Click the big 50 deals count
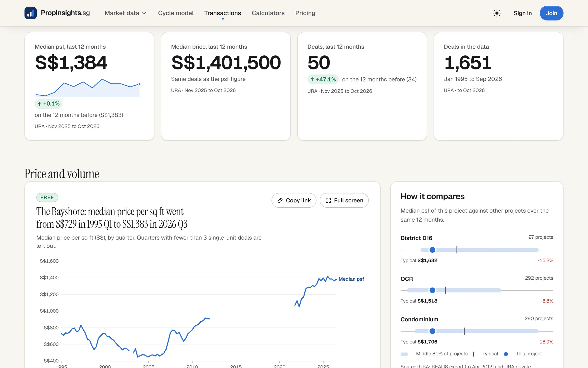 (x=319, y=63)
